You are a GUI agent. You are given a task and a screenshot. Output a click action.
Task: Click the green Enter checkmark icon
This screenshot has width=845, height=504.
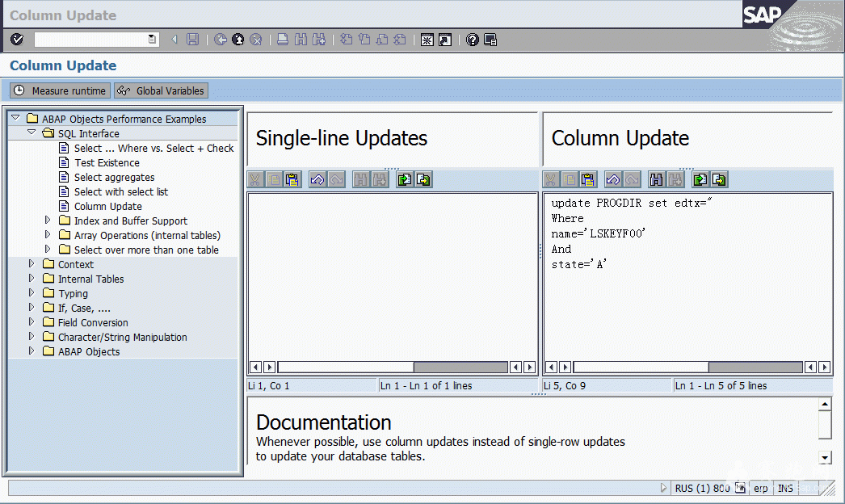pos(17,40)
